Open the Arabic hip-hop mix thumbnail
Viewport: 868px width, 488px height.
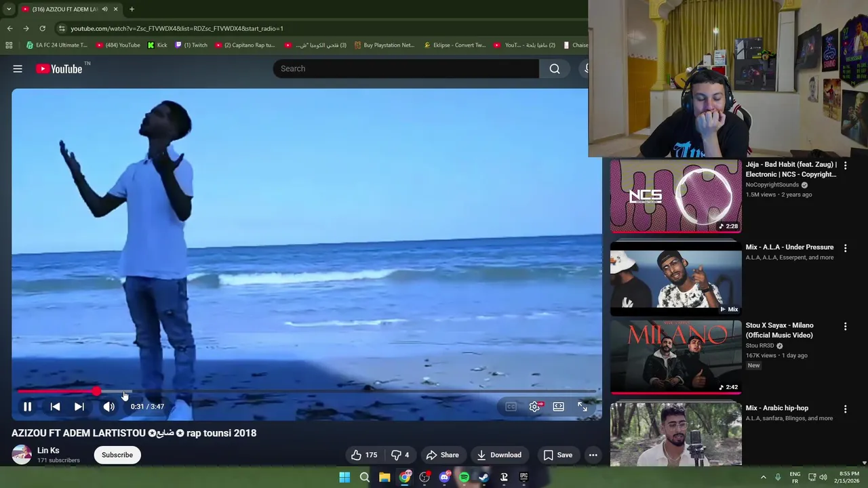676,434
